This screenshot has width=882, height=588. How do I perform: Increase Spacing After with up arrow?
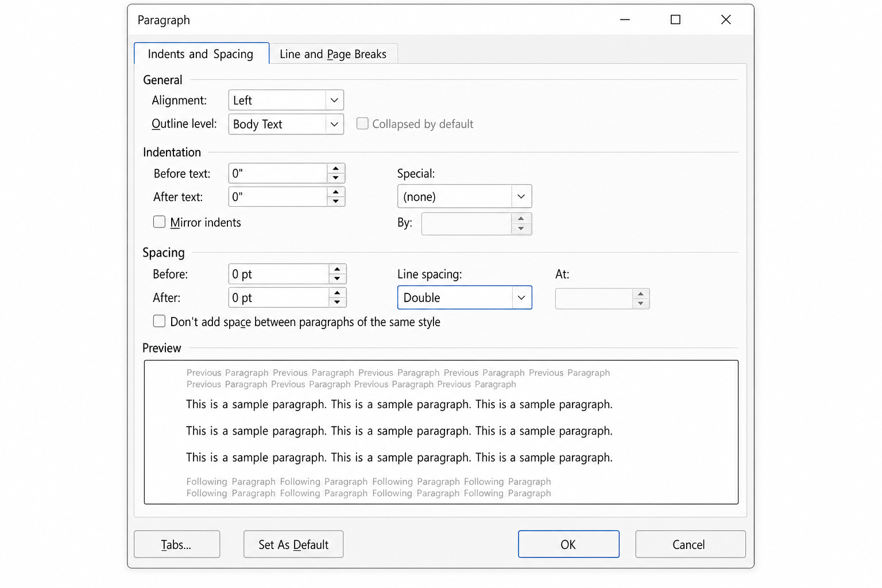tap(338, 293)
